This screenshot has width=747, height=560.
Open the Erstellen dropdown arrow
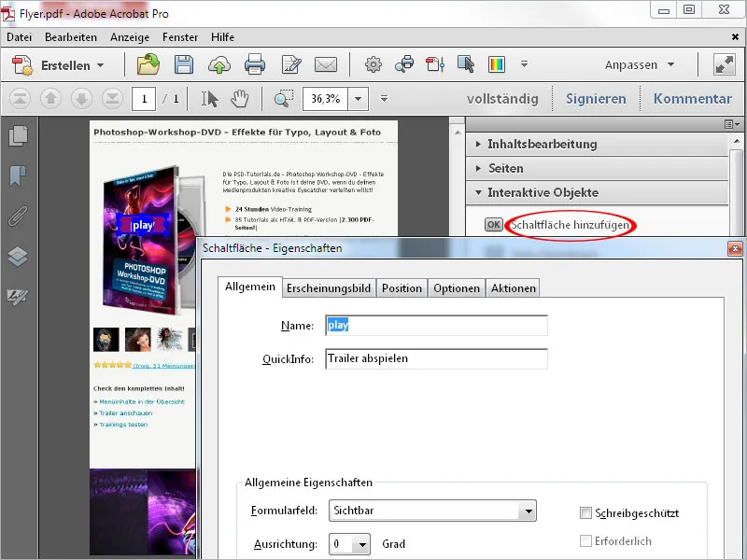pos(101,65)
